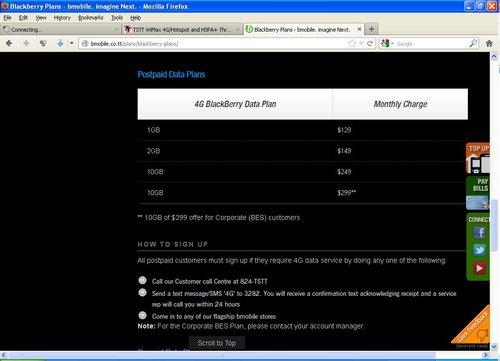500x361 pixels.
Task: Bookmark this page with star icon
Action: pyautogui.click(x=352, y=43)
